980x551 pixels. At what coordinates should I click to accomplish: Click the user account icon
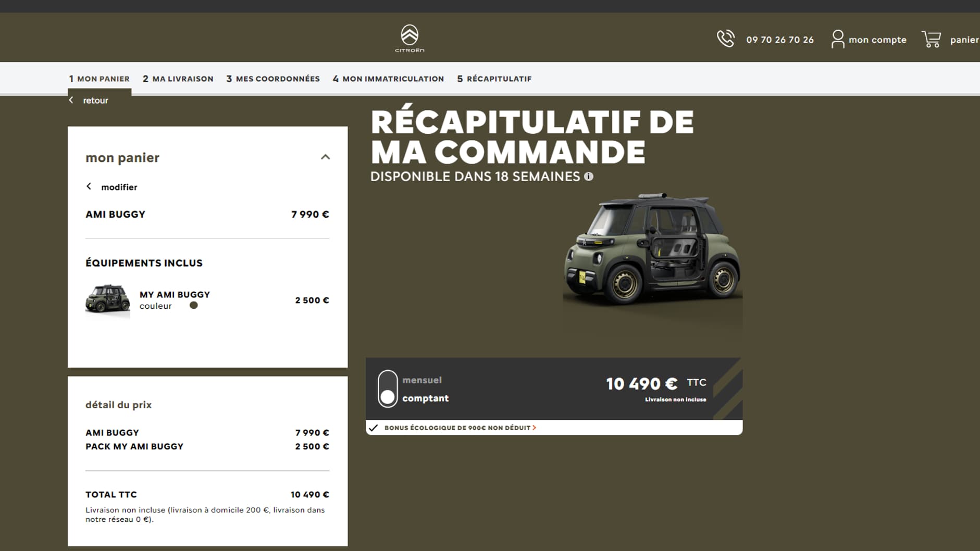837,39
